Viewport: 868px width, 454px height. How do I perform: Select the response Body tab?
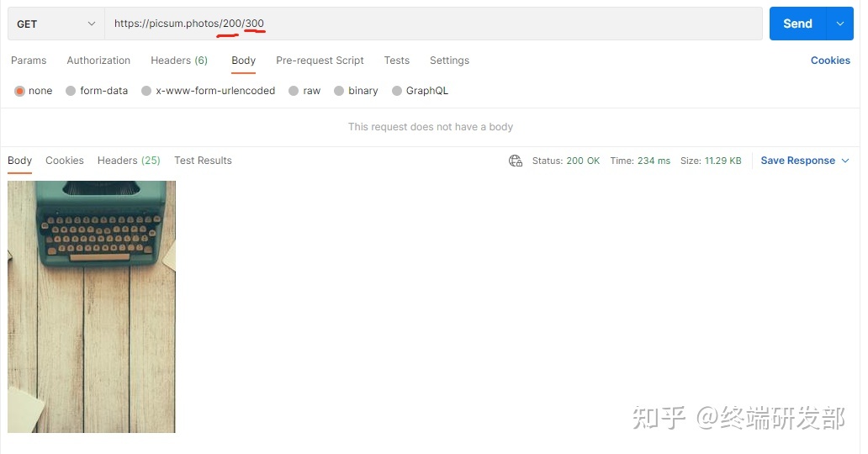pyautogui.click(x=20, y=161)
